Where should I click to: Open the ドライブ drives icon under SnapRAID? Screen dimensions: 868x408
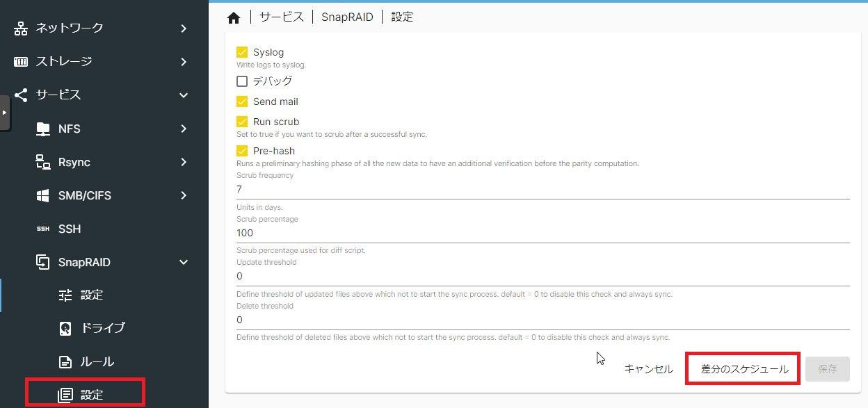click(65, 328)
